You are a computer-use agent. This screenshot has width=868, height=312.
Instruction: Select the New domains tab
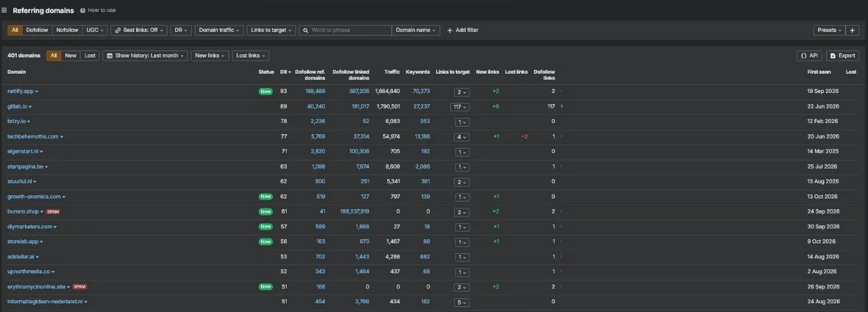(71, 56)
